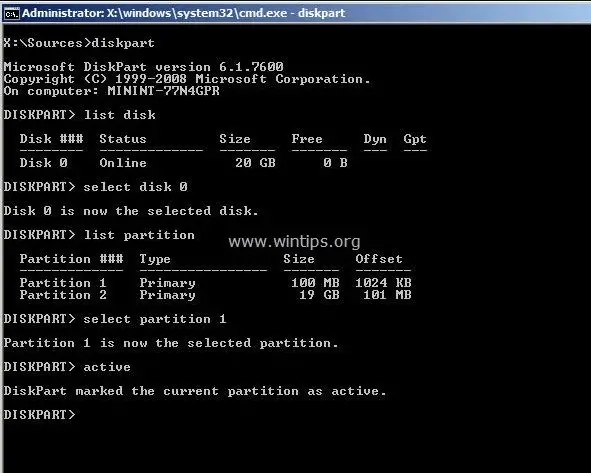Click the 'select partition 1' command line
Image resolution: width=591 pixels, height=473 pixels.
point(115,319)
